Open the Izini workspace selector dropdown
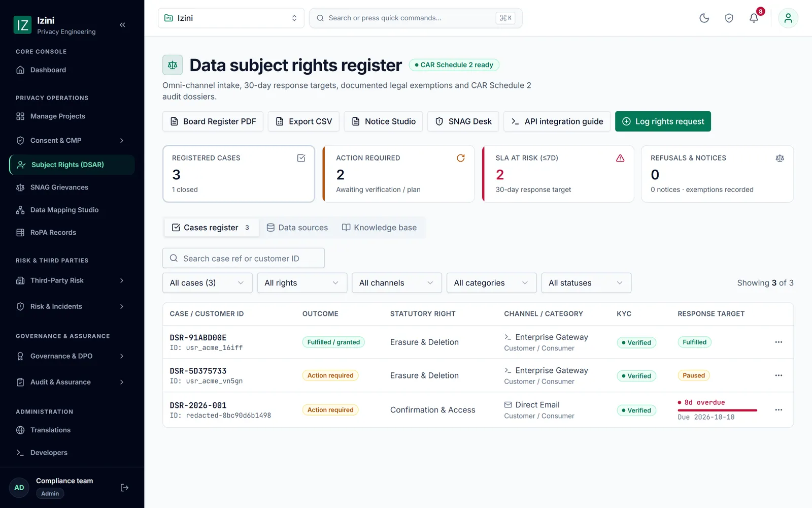812x508 pixels. point(231,18)
